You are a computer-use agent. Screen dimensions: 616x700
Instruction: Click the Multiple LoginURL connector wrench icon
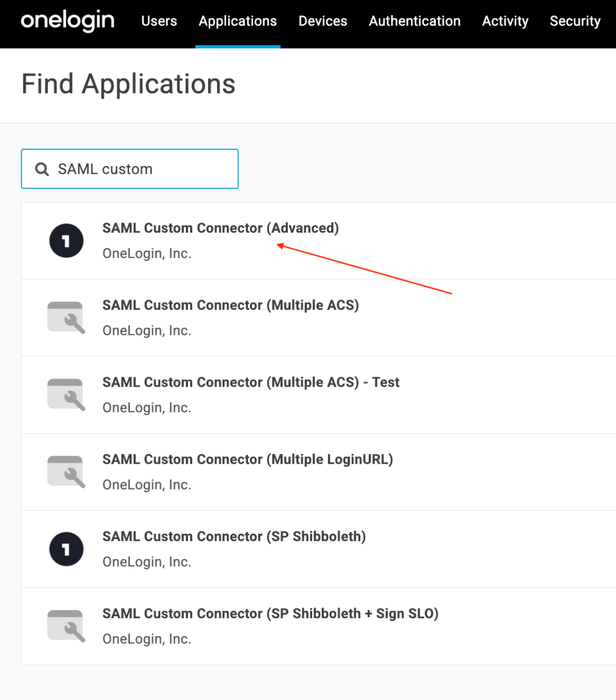(66, 472)
